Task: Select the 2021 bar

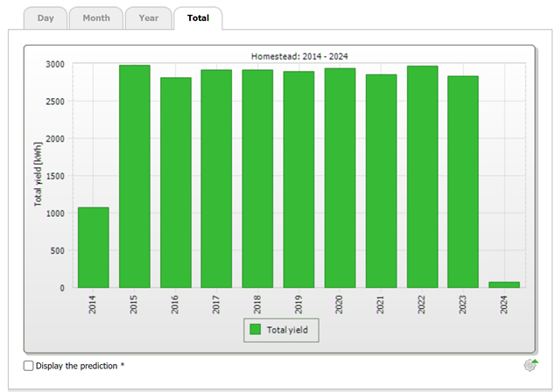Action: 381,181
